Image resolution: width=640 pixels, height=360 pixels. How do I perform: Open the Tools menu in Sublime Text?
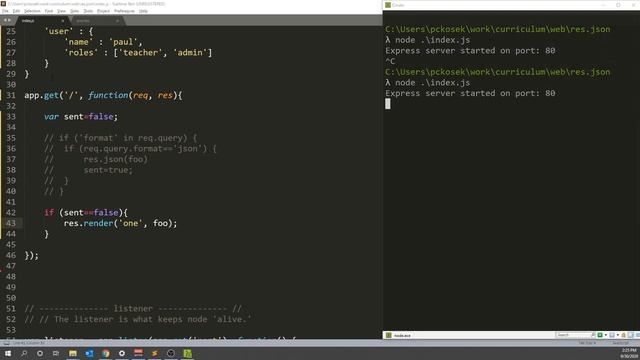pyautogui.click(x=88, y=11)
